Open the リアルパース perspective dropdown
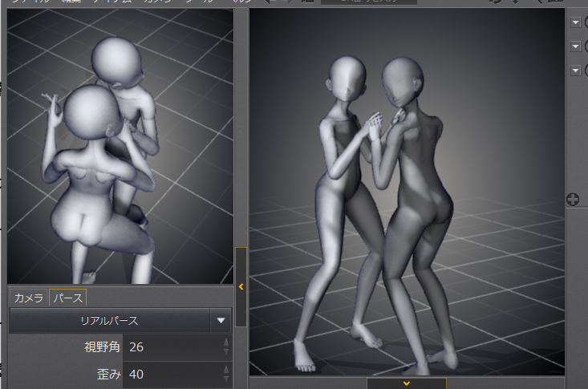The width and height of the screenshot is (588, 389). tap(110, 321)
